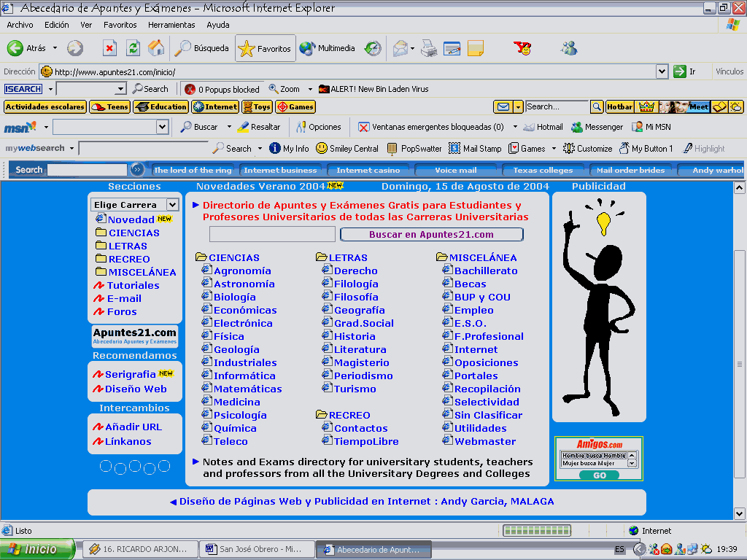Click the Voice mail tab in blue search bar
The image size is (747, 560).
point(455,170)
